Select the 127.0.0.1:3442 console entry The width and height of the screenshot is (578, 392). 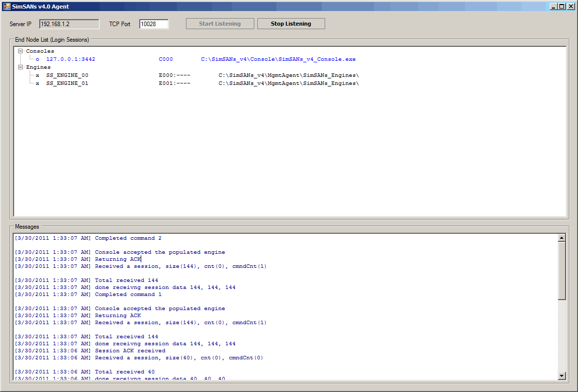tap(70, 59)
